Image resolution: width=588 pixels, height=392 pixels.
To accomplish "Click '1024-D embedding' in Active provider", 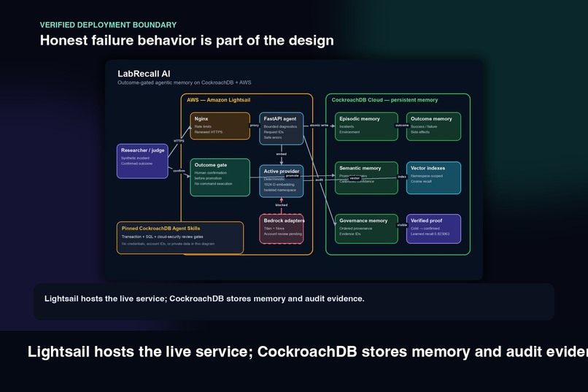I will (x=279, y=185).
